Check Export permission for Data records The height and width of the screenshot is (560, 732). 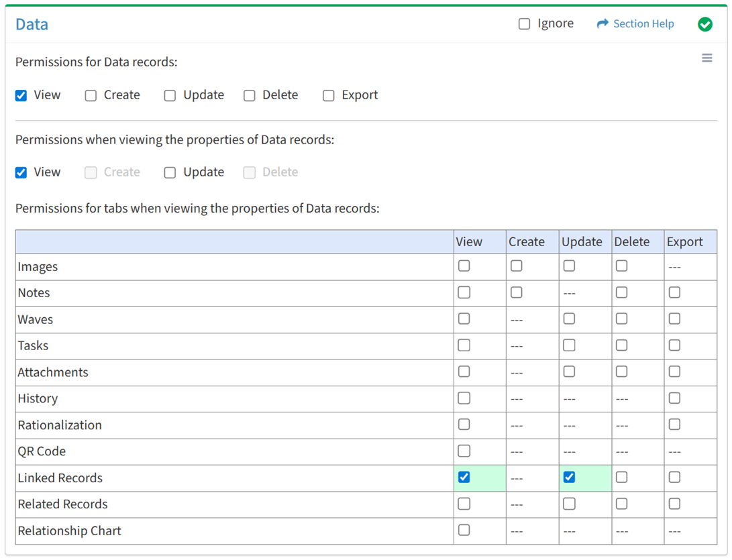point(328,95)
